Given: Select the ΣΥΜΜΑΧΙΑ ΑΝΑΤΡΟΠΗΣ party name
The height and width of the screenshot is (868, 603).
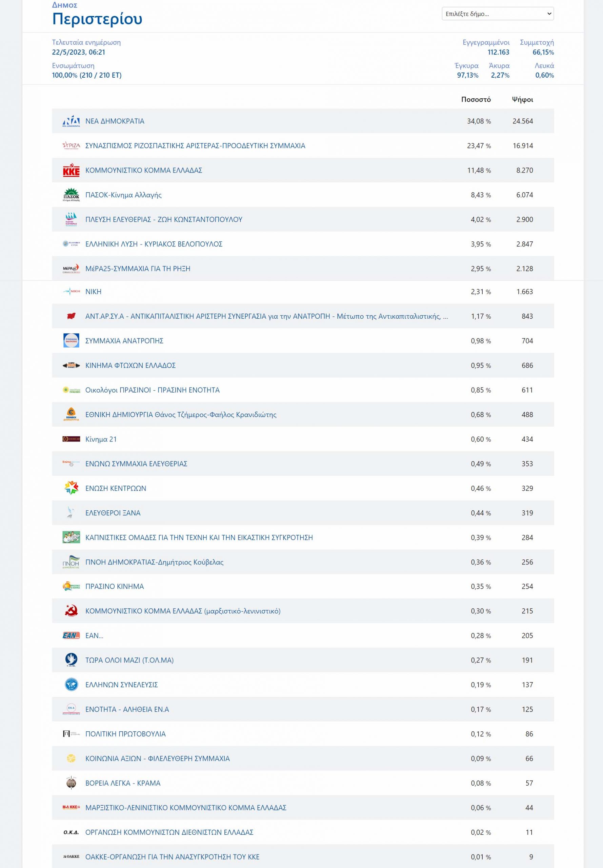Looking at the screenshot, I should [124, 341].
